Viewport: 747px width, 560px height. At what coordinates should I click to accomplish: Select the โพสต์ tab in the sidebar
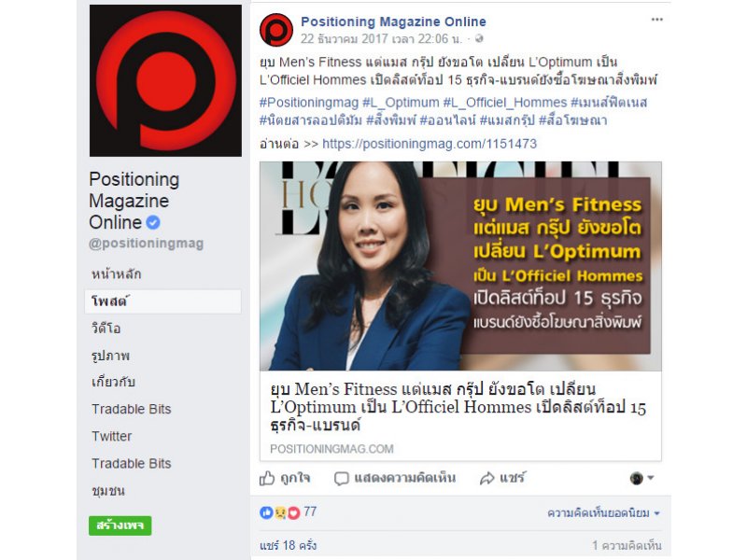tap(162, 301)
